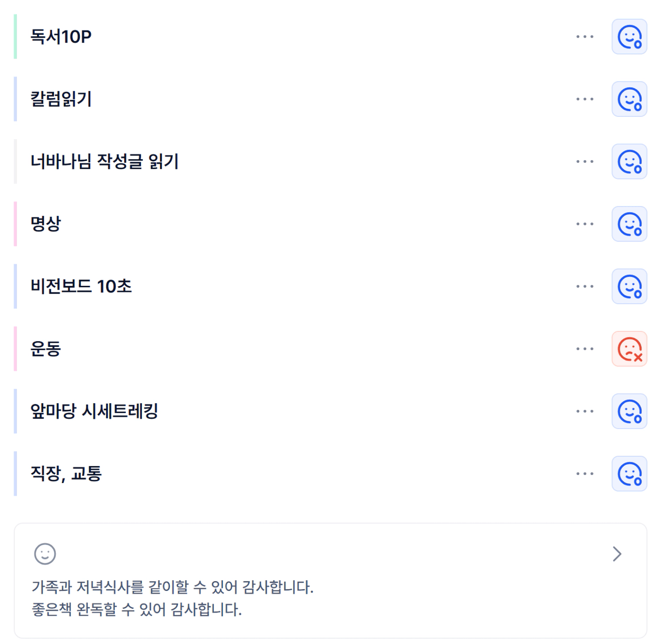Open the 가족과 저녁식사 gratitude text

coord(172,587)
